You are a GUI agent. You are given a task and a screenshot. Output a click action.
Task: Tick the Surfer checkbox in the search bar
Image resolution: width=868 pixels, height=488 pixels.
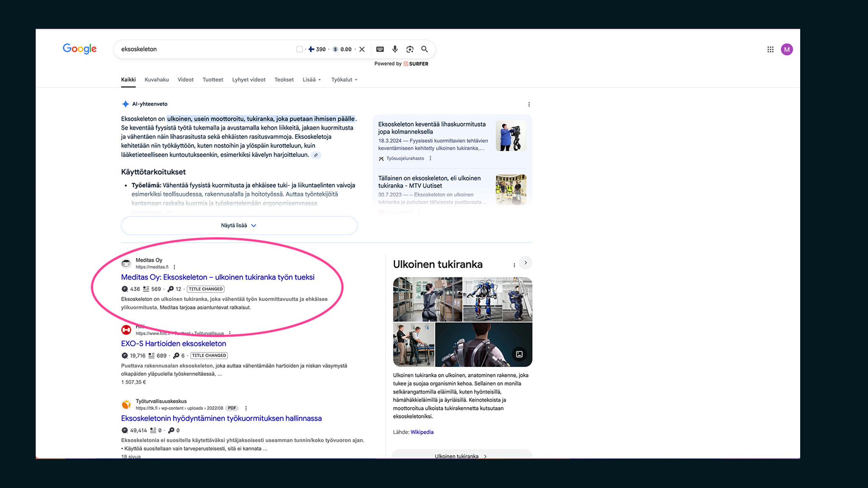(300, 49)
